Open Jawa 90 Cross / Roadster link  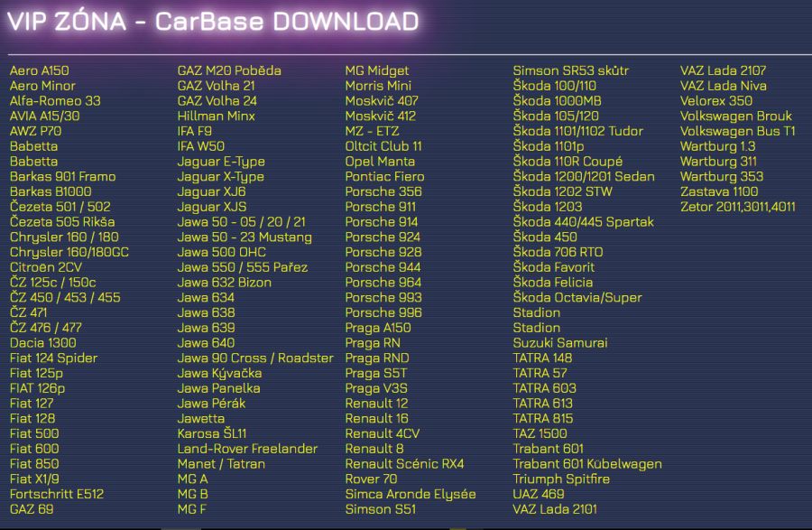pos(255,358)
